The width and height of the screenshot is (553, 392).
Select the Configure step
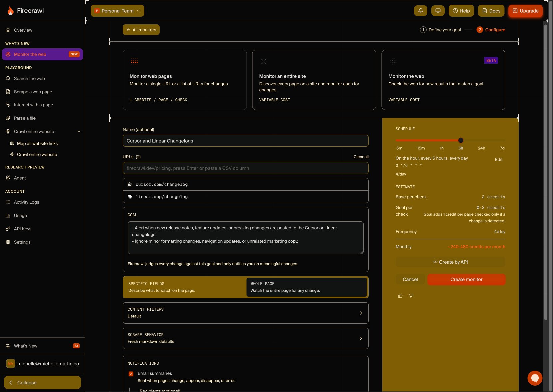(491, 30)
